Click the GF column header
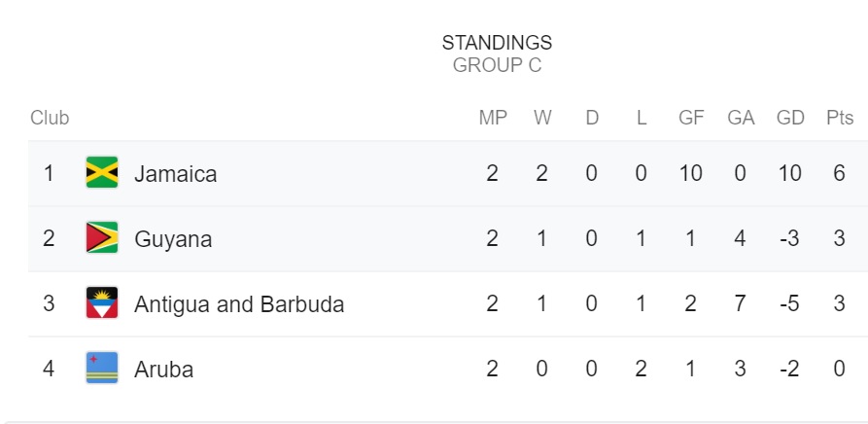 [691, 118]
